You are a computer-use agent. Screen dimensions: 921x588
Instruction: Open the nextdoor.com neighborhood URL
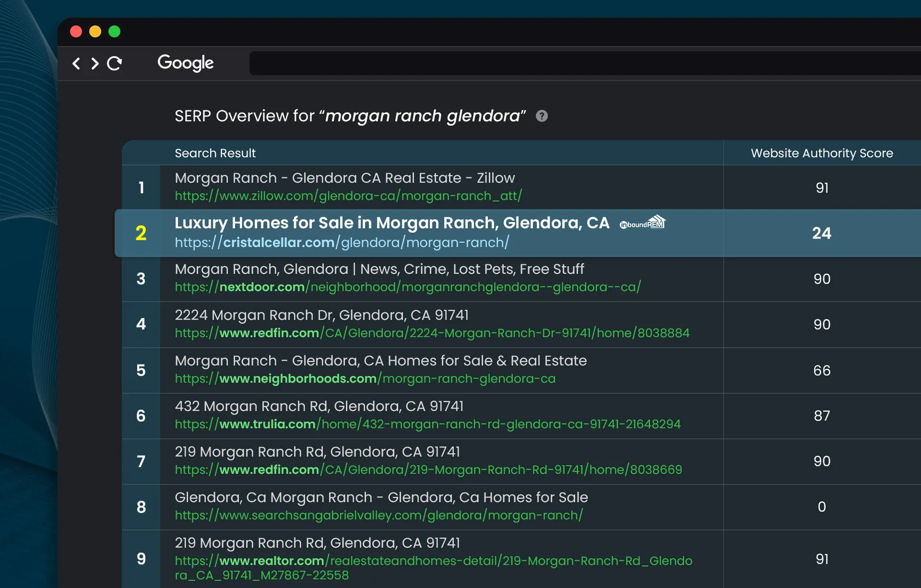point(408,287)
